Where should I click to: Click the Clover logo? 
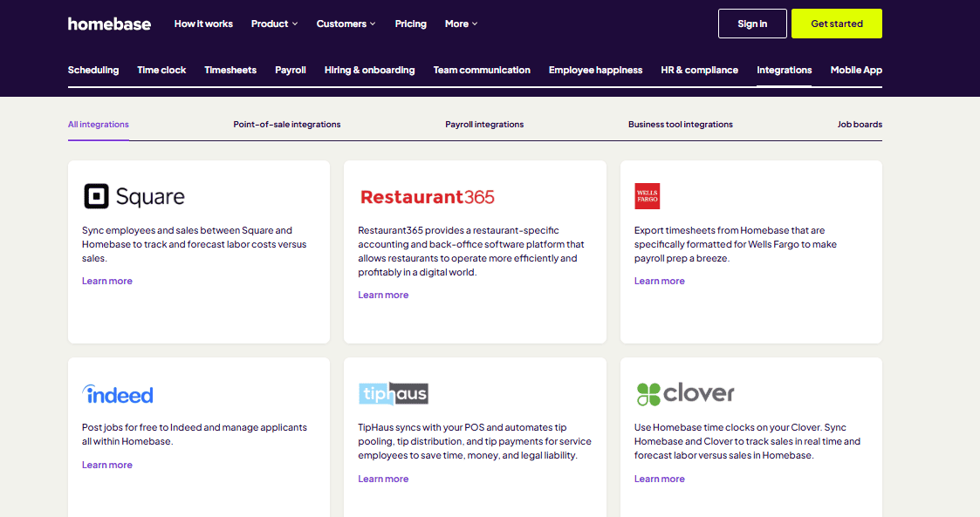coord(685,393)
